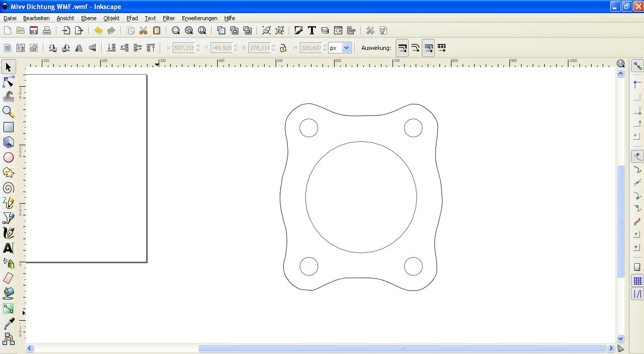Select the Zoom tool in toolbox
Viewport: 644px width, 354px height.
[9, 112]
